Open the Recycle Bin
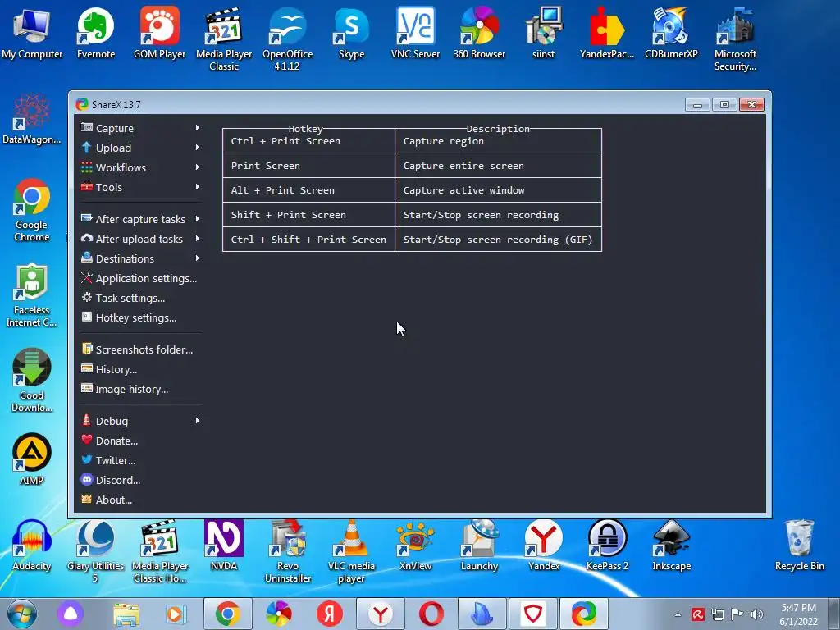The width and height of the screenshot is (840, 630). [x=799, y=545]
